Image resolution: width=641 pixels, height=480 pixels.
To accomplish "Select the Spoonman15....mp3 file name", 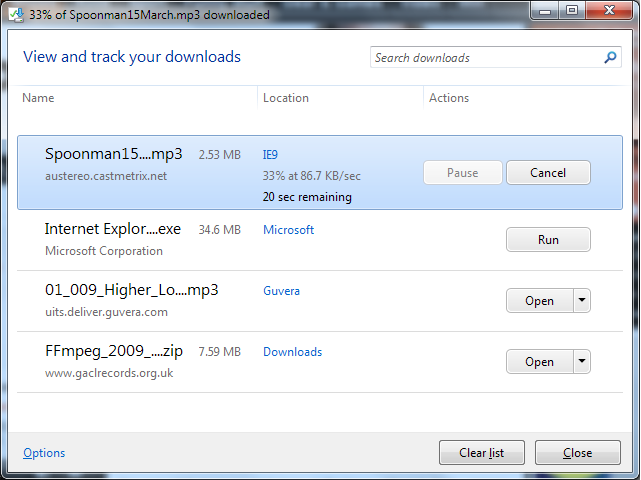I will (114, 154).
